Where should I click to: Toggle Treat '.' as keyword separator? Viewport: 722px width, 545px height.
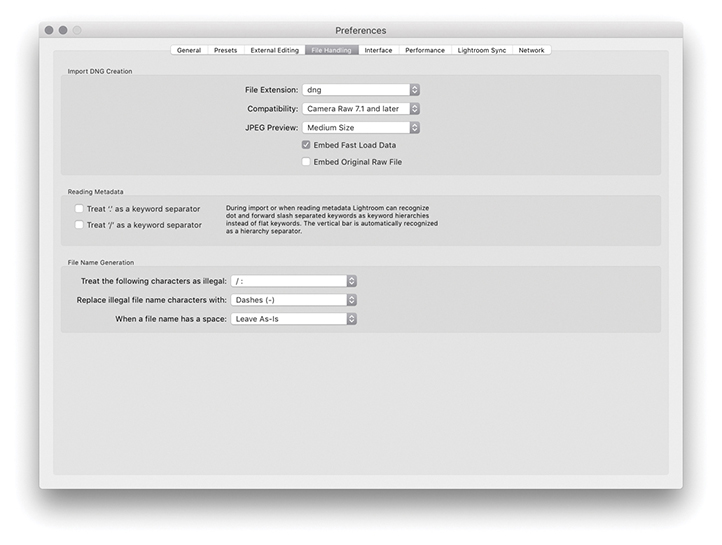[79, 209]
